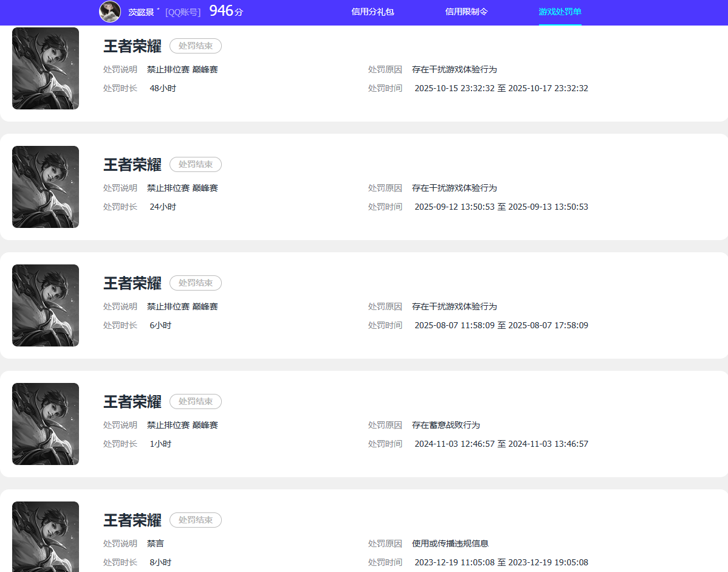Click time range starting 2024-11-03 12:46:57
This screenshot has width=728, height=572.
(x=501, y=444)
